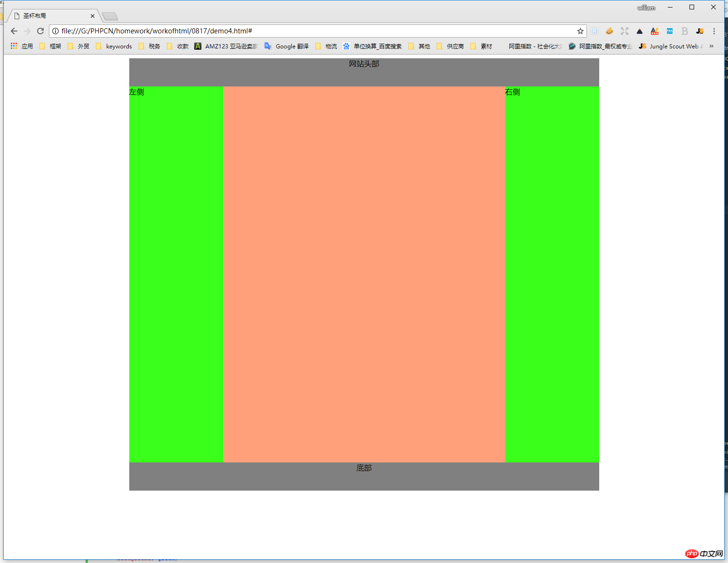The height and width of the screenshot is (563, 728).
Task: Open the 素材 bookmark folder
Action: (481, 46)
